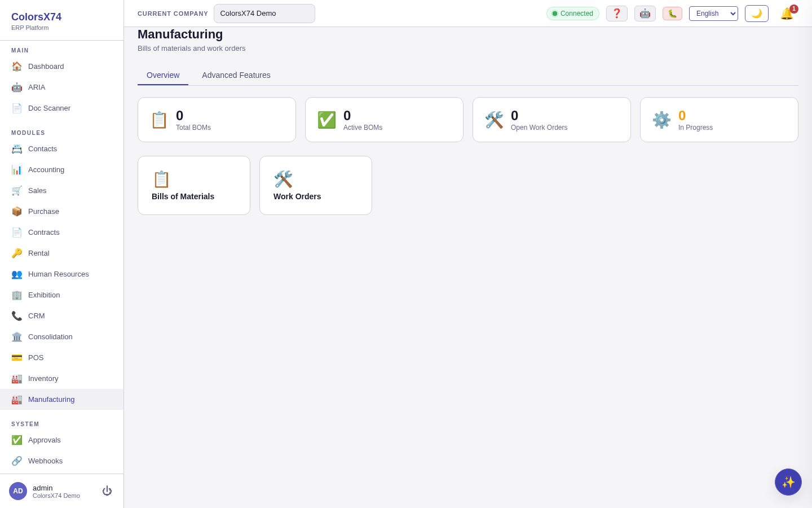Click the Exhibition building icon
This screenshot has height=508, width=812.
click(17, 295)
